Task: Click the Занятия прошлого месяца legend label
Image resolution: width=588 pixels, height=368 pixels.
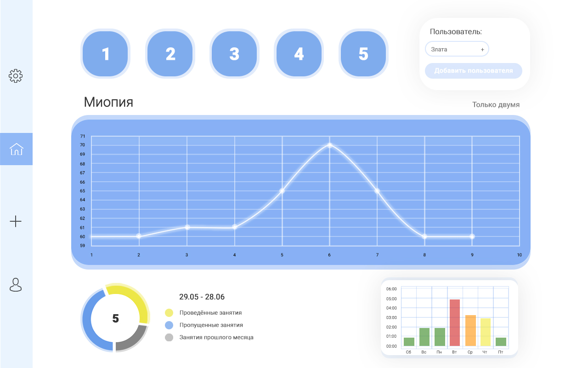Action: coord(216,337)
